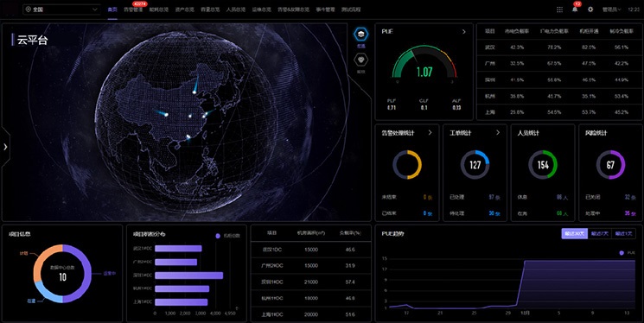This screenshot has height=323, width=644.
Task: Select the blue hexagon cube view icon
Action: tap(361, 35)
